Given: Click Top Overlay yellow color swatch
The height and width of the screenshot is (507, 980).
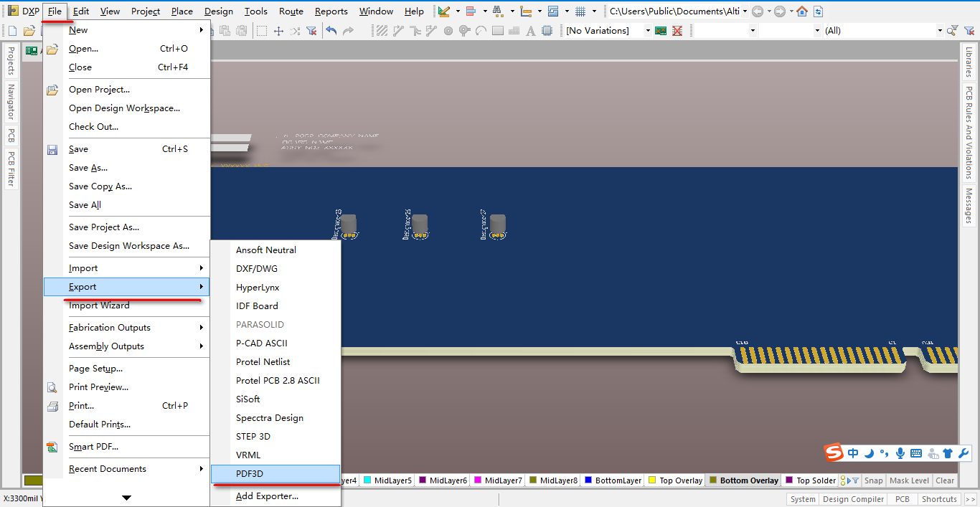Looking at the screenshot, I should point(652,480).
